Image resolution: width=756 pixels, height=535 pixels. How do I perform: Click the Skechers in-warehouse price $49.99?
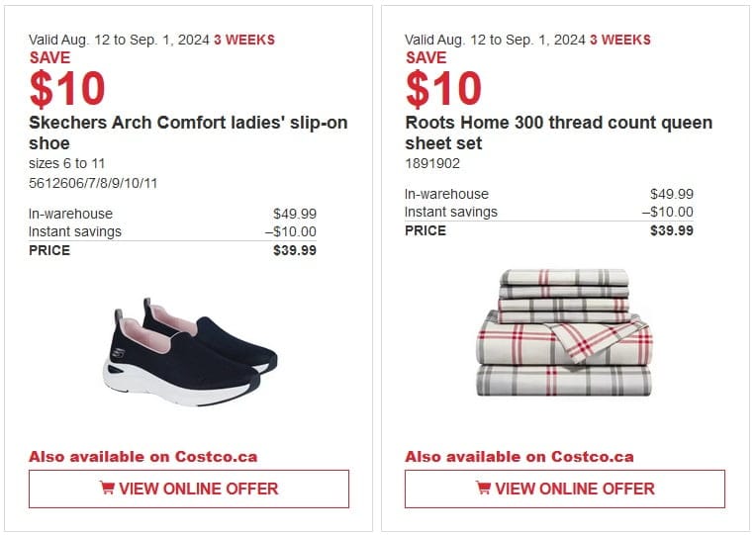coord(295,214)
